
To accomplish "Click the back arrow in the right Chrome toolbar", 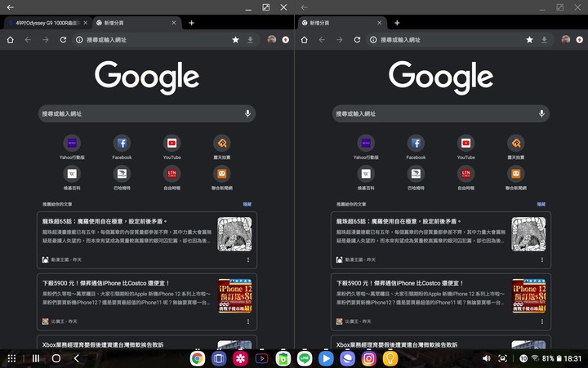I will point(322,40).
